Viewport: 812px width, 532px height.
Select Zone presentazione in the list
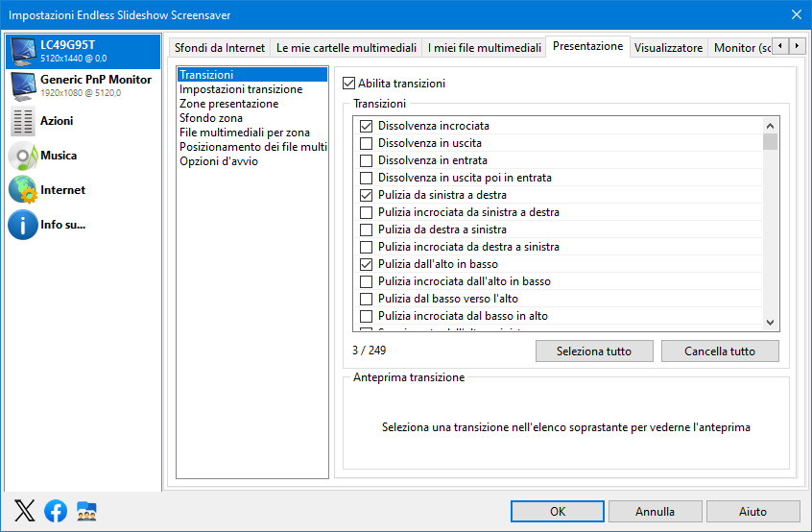click(x=252, y=104)
